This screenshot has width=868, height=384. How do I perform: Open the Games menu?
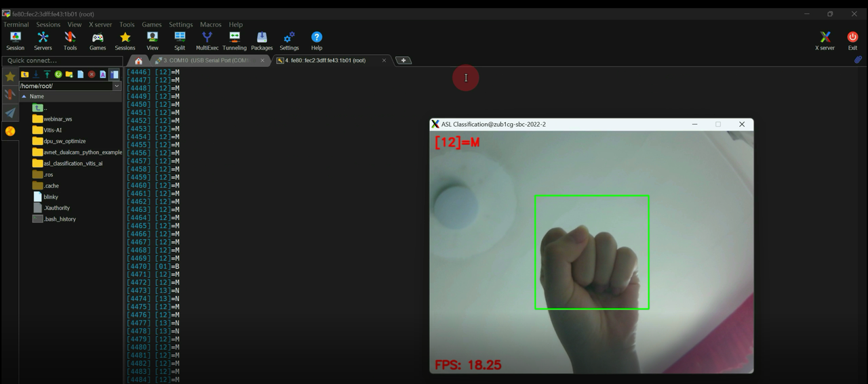(152, 24)
